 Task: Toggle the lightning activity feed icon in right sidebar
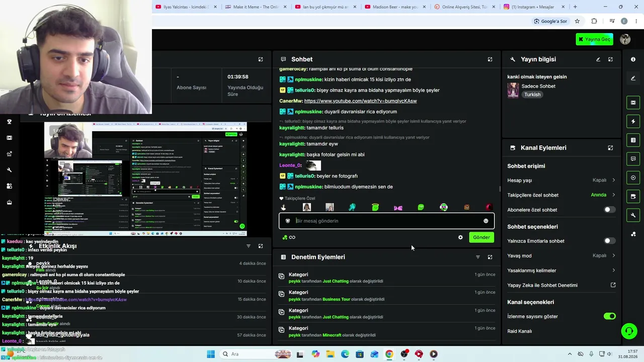633,121
